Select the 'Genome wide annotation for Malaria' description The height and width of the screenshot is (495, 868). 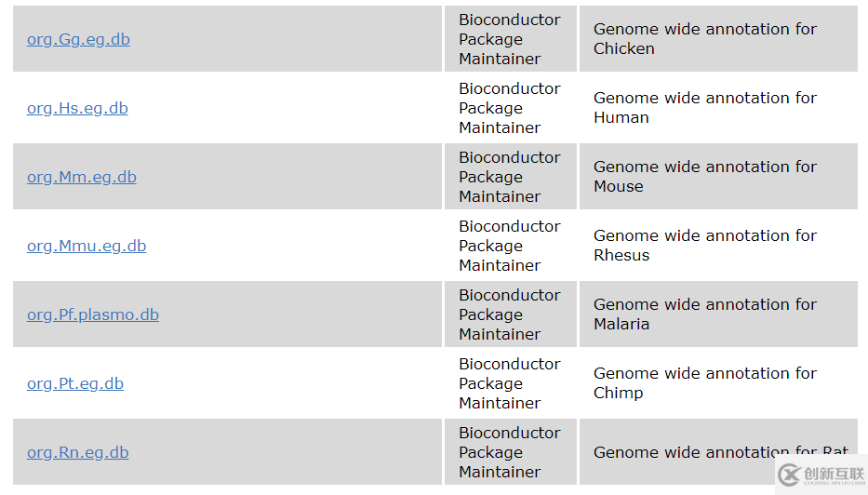point(704,314)
